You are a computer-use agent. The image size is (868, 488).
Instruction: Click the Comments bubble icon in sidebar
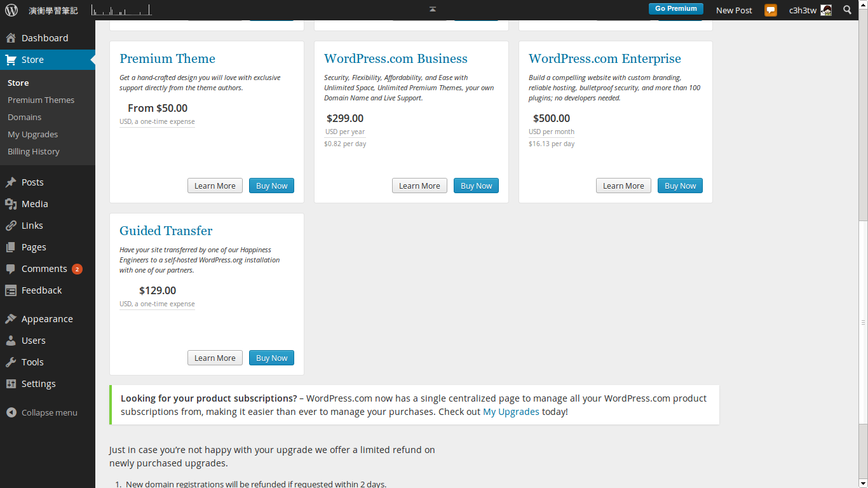[11, 269]
